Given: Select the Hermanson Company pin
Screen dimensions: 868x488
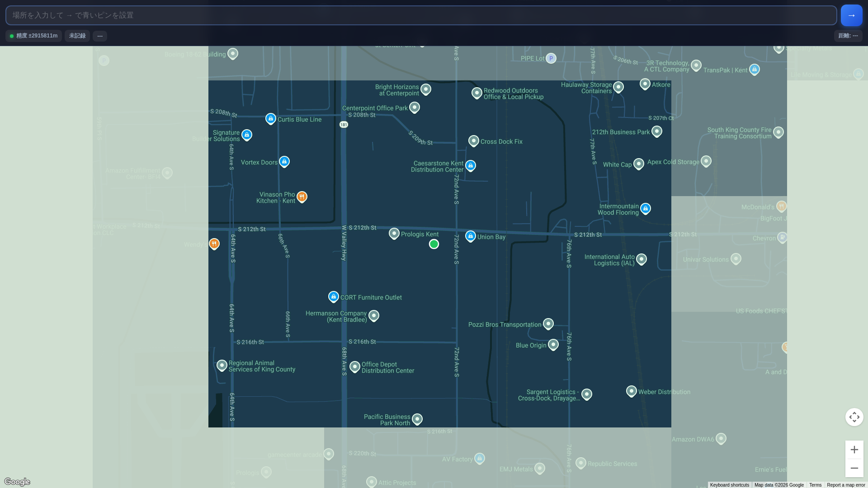Looking at the screenshot, I should click(373, 315).
